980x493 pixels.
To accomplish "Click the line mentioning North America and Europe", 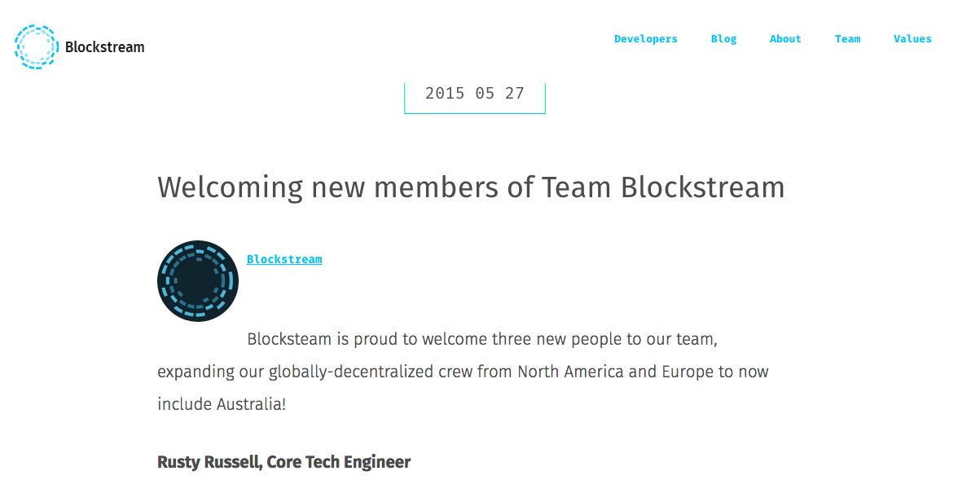I will [x=463, y=372].
